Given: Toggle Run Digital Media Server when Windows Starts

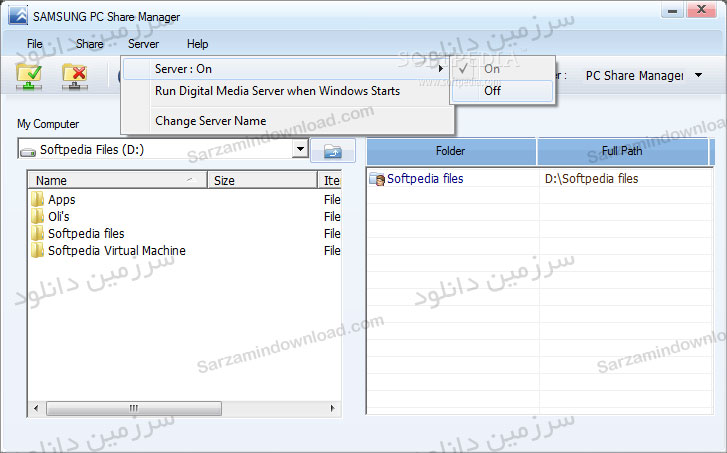Looking at the screenshot, I should [287, 91].
